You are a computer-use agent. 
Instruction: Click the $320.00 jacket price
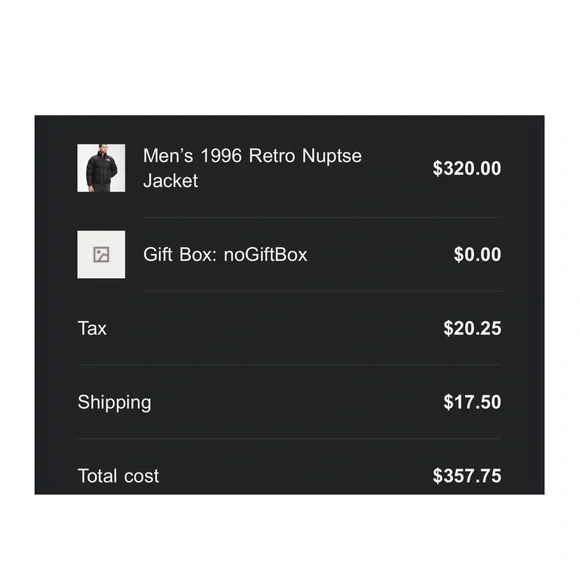click(x=467, y=168)
